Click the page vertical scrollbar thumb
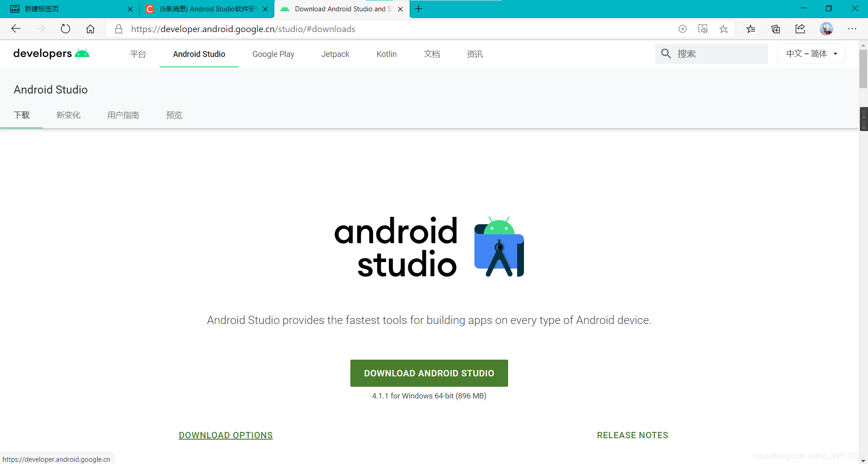The height and width of the screenshot is (464, 868). pos(863,69)
